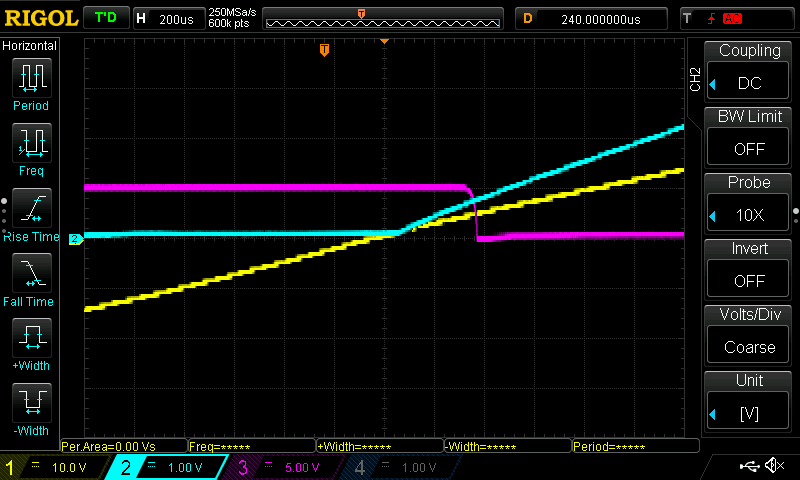Select the Period measurement icon
The width and height of the screenshot is (800, 480).
point(30,77)
